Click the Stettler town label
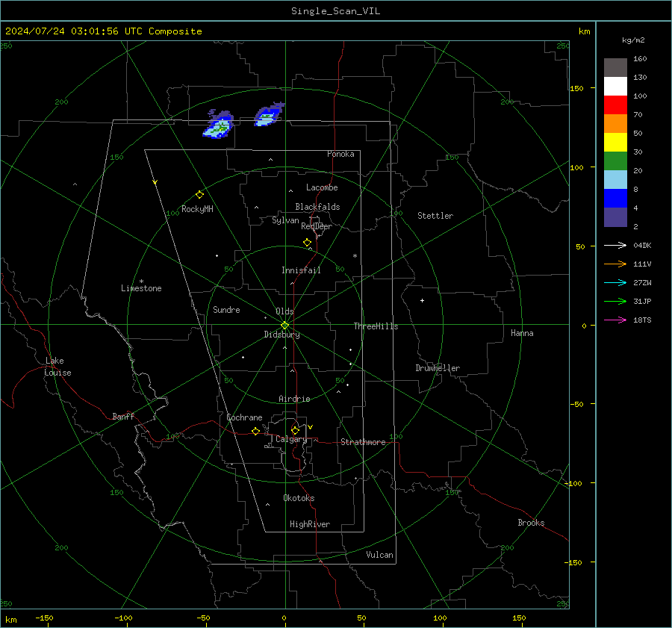The height and width of the screenshot is (628, 672). click(x=435, y=216)
